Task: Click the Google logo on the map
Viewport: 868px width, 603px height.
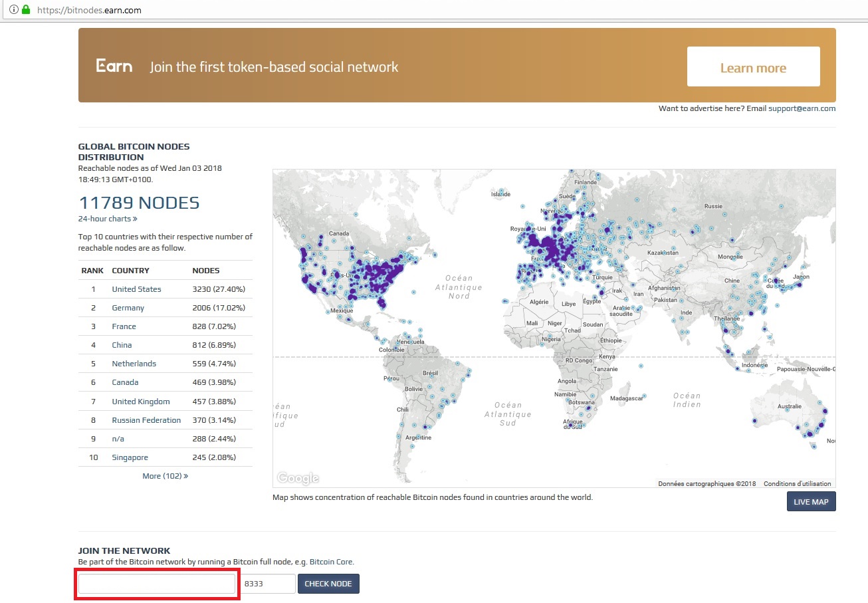Action: (x=298, y=478)
